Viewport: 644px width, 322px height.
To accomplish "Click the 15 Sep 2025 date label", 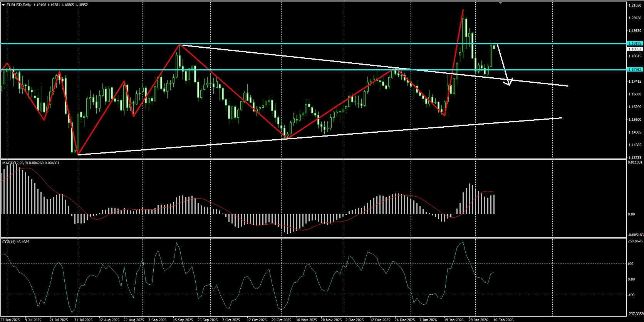I will pyautogui.click(x=183, y=320).
